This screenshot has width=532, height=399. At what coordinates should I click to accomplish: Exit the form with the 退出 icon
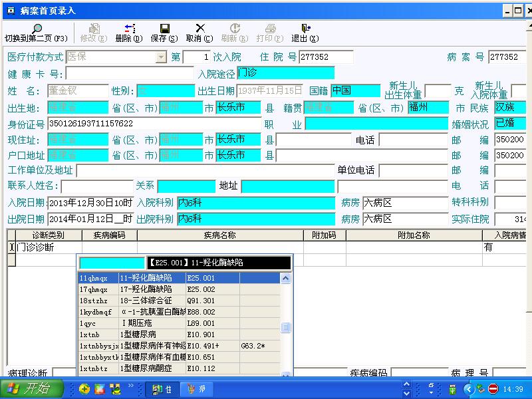coord(306,29)
